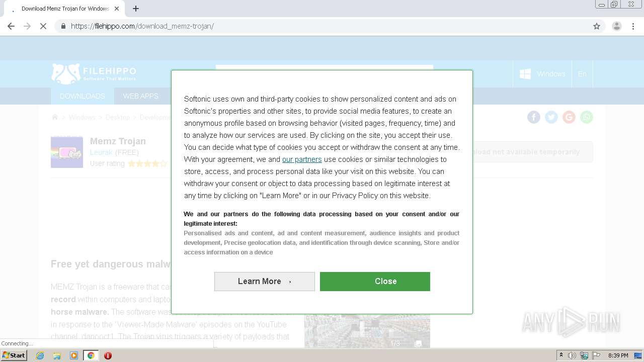Show hidden system tray icons

[x=561, y=355]
